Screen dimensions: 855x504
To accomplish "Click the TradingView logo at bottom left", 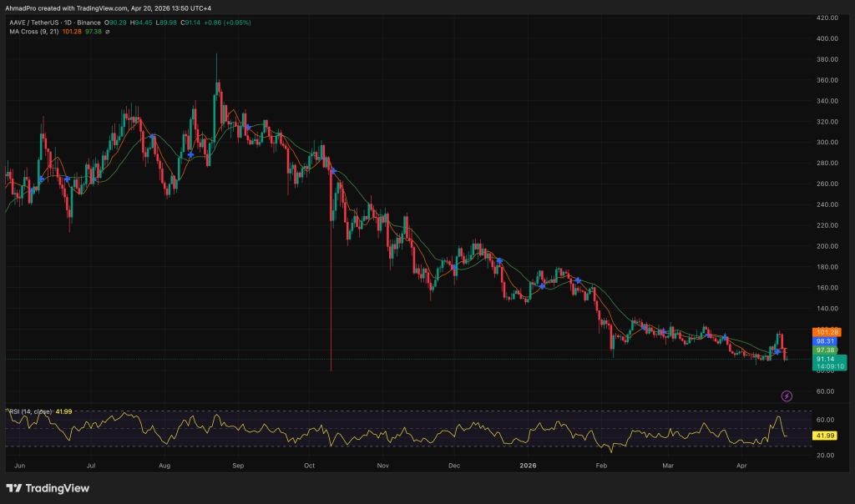I will (48, 488).
